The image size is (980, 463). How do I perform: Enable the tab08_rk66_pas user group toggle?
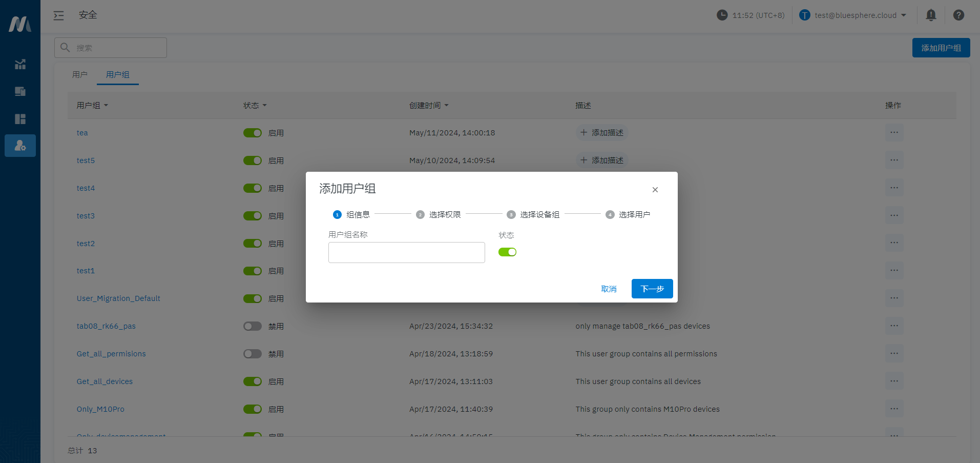pos(252,326)
